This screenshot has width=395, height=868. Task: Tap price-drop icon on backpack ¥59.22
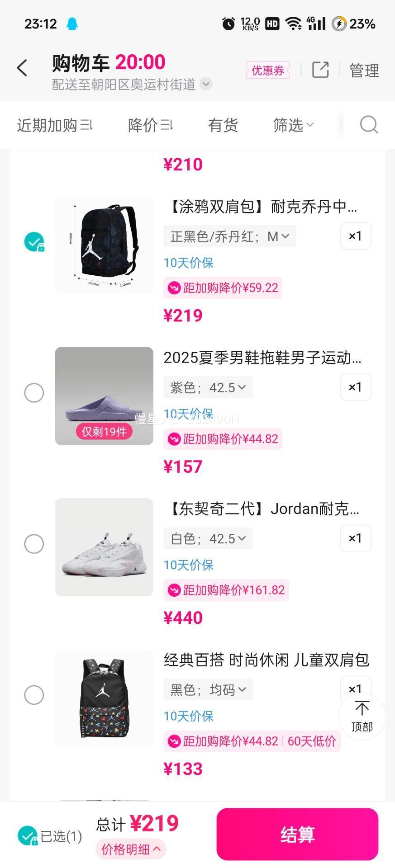[174, 288]
